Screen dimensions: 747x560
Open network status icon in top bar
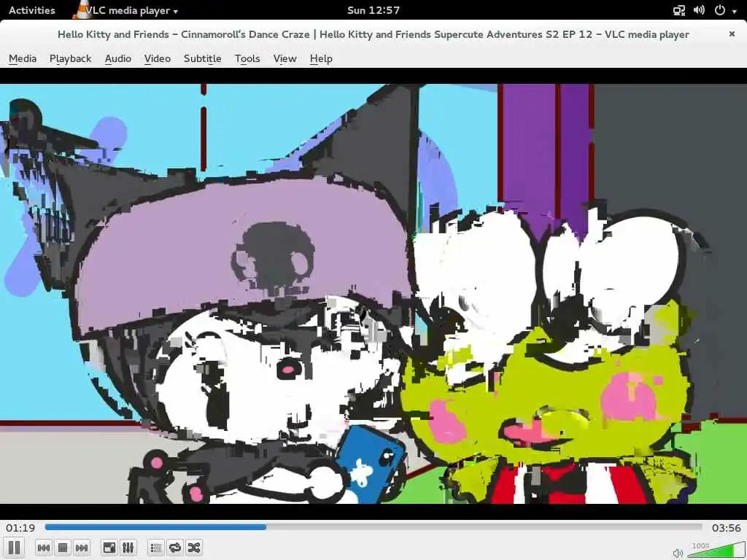(679, 10)
